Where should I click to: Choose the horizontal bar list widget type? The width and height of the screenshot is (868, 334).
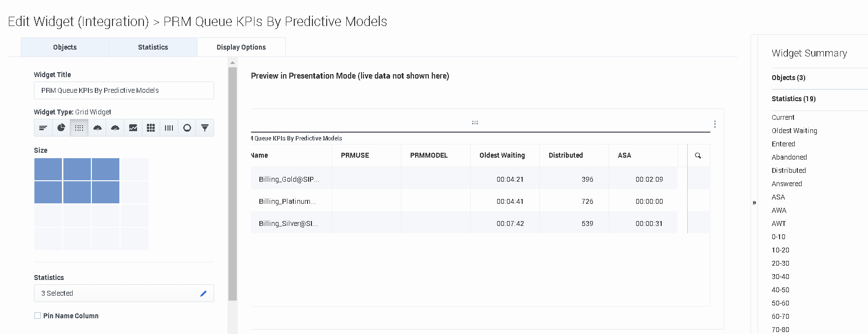[43, 128]
